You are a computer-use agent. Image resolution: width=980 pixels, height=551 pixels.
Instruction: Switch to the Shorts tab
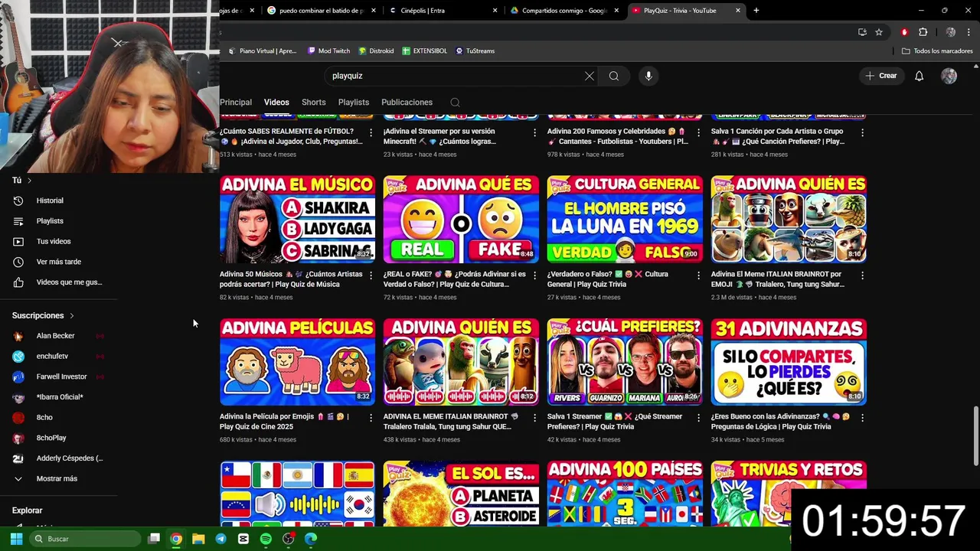pyautogui.click(x=313, y=103)
